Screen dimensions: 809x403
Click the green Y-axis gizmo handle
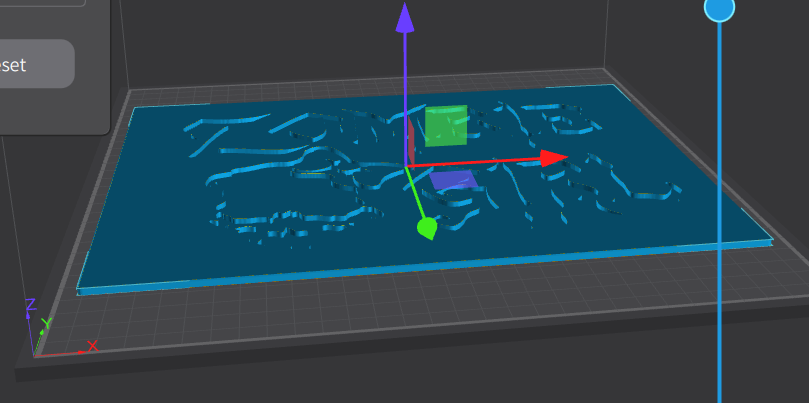[x=427, y=229]
